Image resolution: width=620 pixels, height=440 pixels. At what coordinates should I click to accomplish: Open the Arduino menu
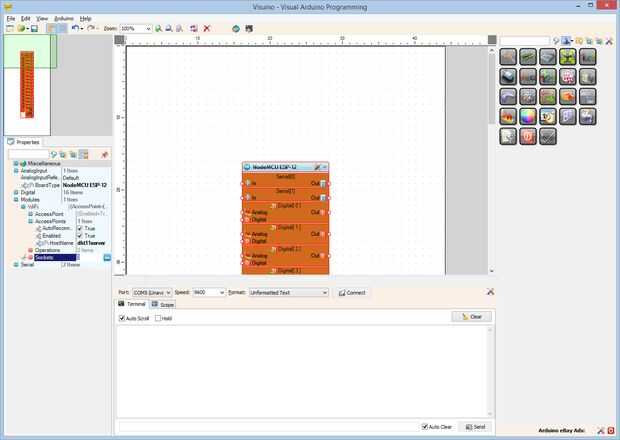(x=64, y=19)
